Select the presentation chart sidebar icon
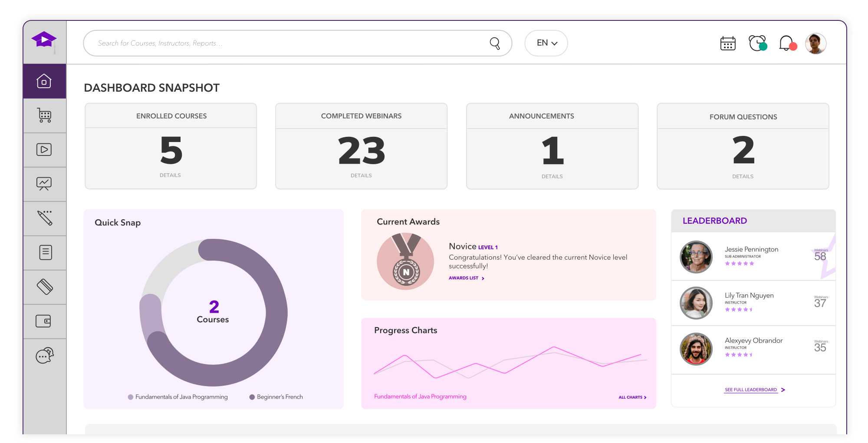868x443 pixels. click(x=44, y=184)
